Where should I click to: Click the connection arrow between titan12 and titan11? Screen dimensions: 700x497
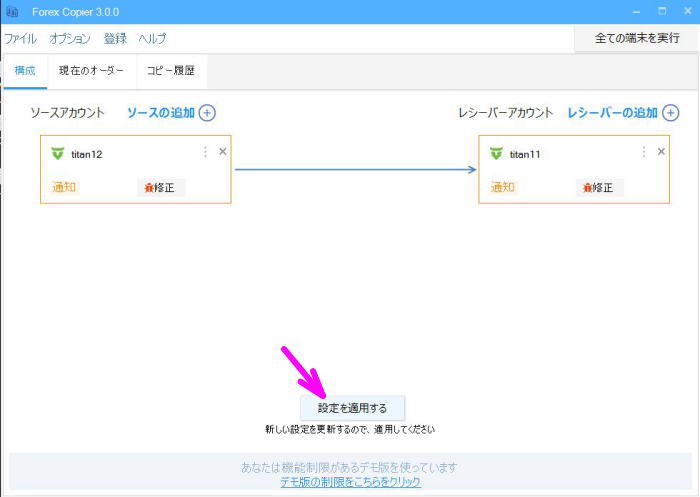355,169
